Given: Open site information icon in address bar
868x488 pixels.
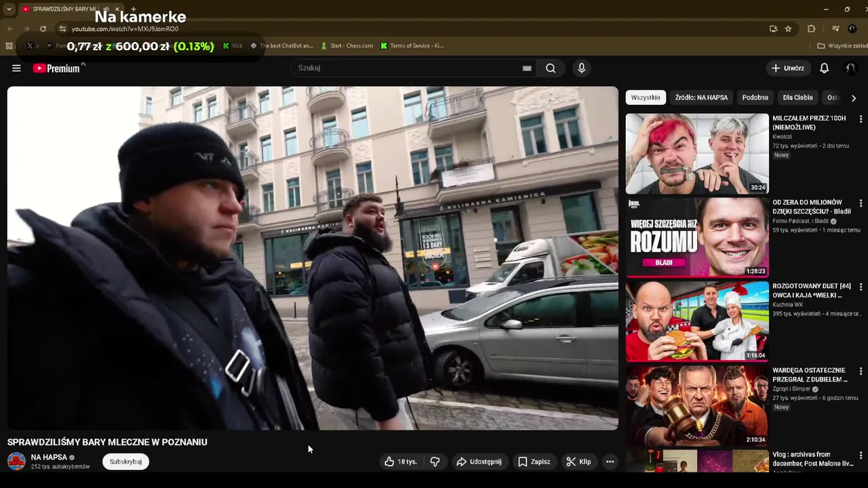Looking at the screenshot, I should [62, 28].
